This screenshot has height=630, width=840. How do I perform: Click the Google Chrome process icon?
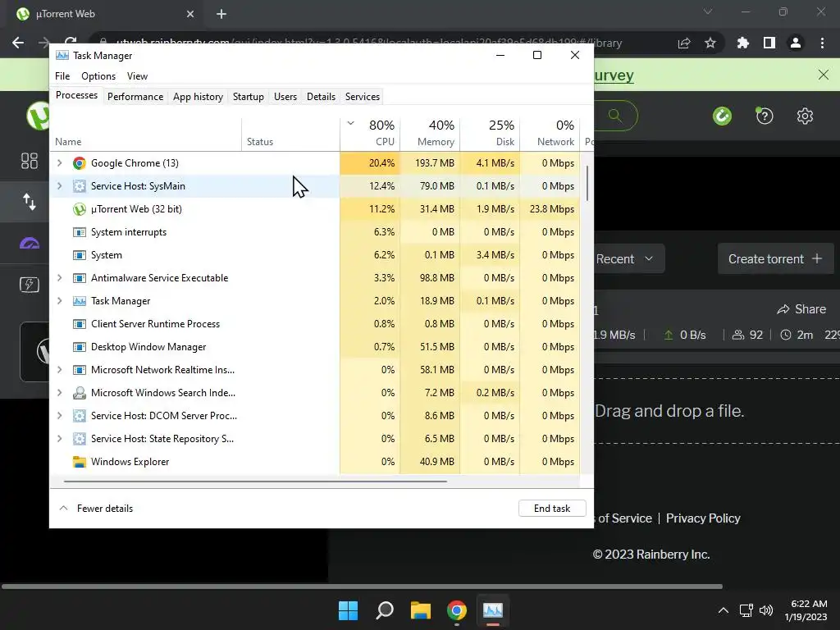[80, 163]
